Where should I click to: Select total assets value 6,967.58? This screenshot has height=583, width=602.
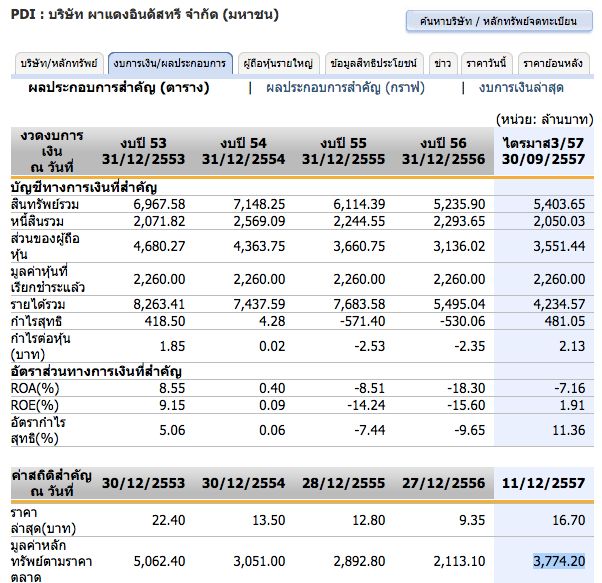(159, 204)
